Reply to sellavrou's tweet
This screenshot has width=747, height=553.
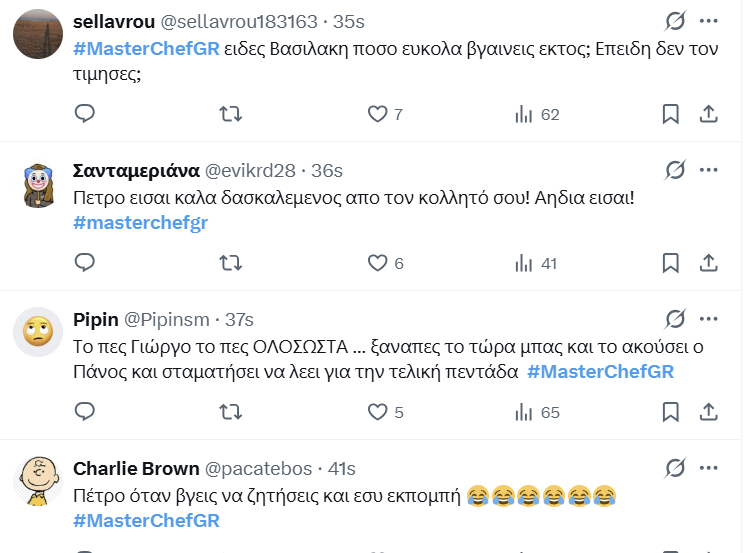click(85, 114)
